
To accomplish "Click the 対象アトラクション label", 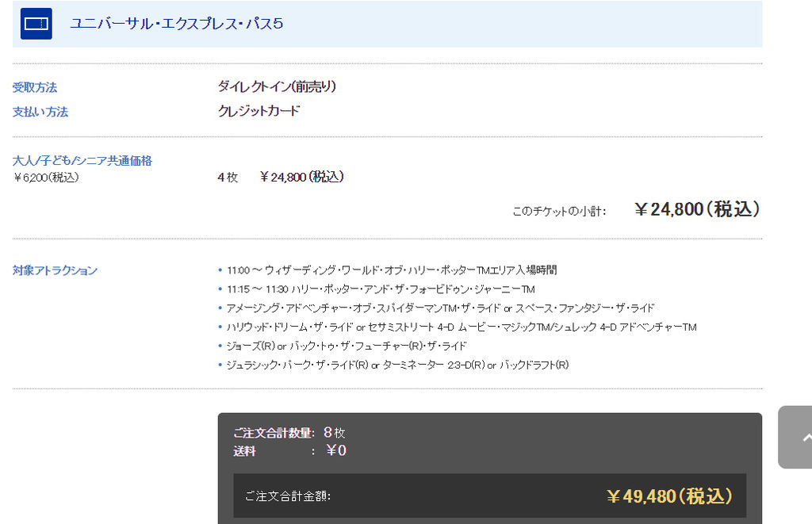I will [x=55, y=270].
